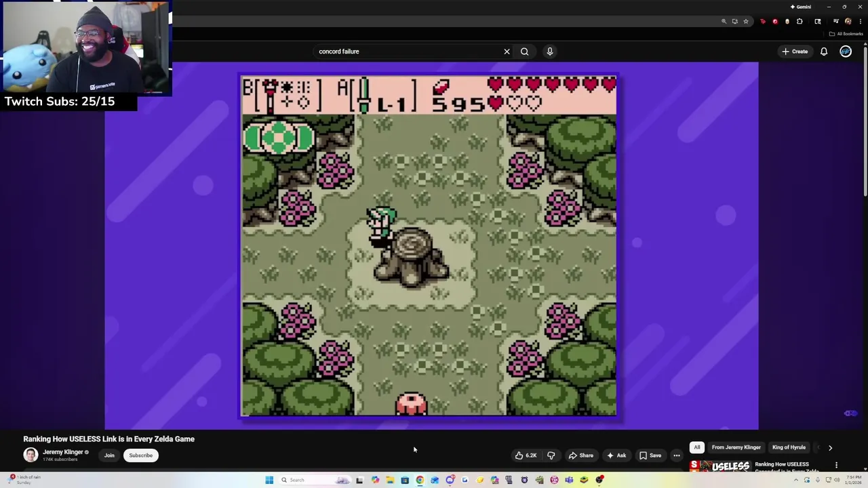This screenshot has width=868, height=488.
Task: Open Copilot from taskbar
Action: pos(375,480)
